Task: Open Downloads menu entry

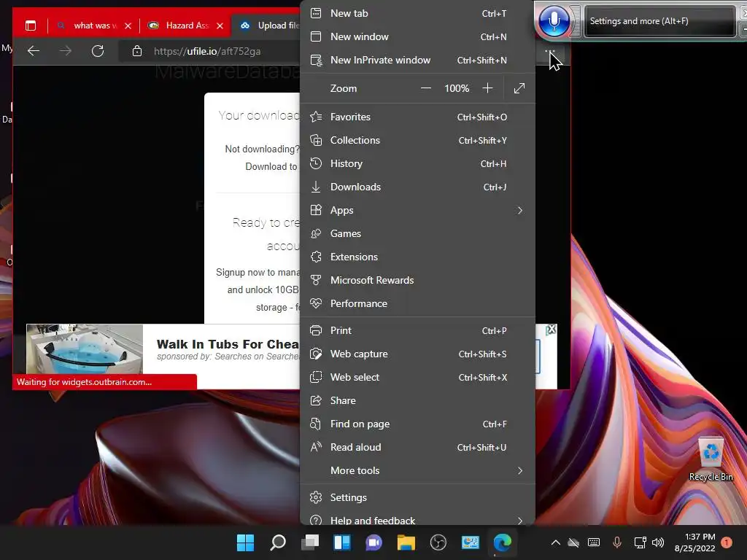Action: point(417,187)
